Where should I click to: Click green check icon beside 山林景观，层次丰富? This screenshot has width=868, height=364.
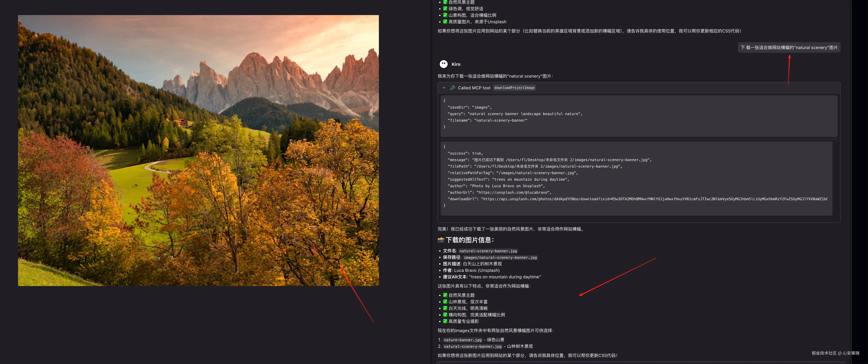point(445,302)
